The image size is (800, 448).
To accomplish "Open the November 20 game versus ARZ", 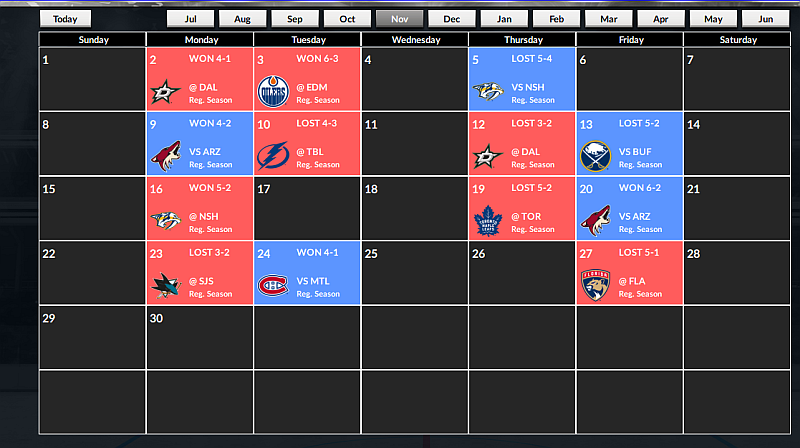I will (629, 208).
